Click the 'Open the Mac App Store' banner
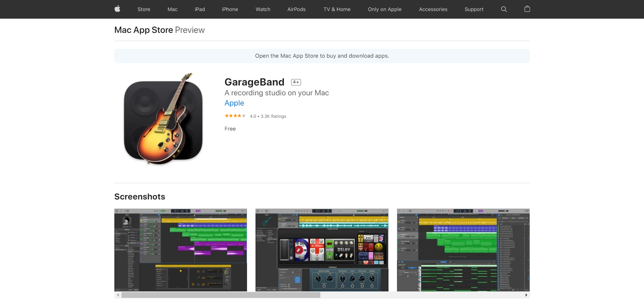Viewport: 644px width, 306px height. 322,56
